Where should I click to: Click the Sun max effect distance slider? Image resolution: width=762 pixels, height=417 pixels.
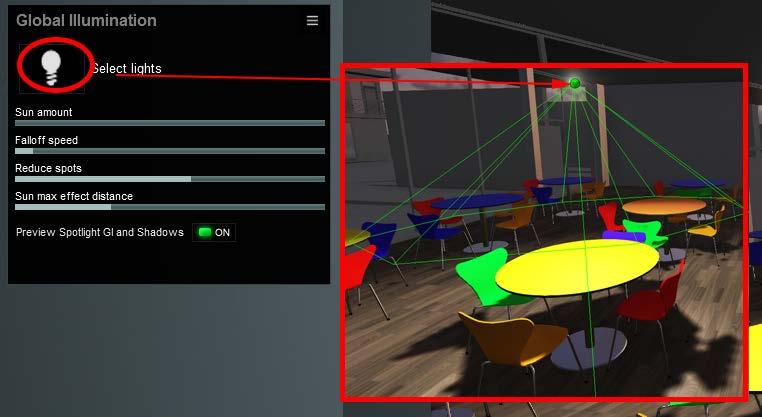[170, 207]
